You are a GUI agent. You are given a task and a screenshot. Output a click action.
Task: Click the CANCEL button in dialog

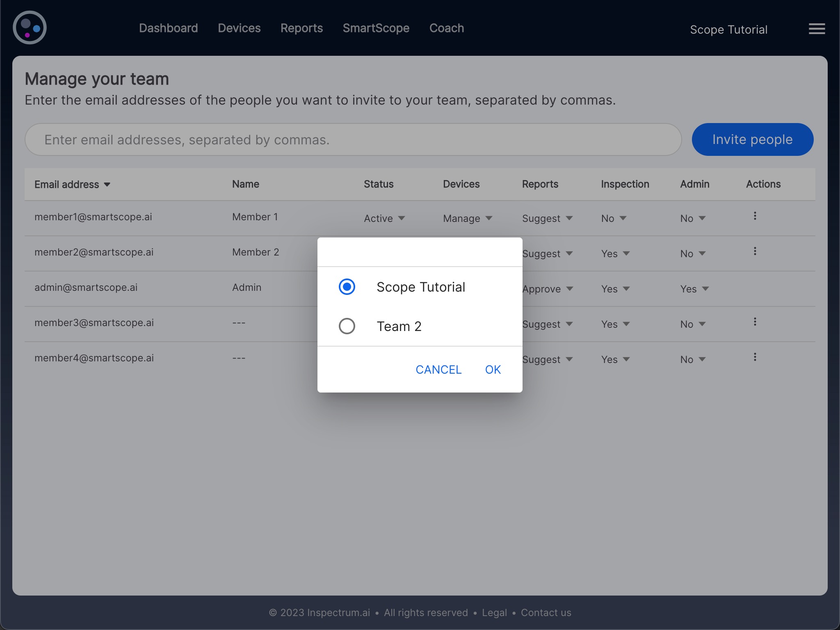(438, 370)
